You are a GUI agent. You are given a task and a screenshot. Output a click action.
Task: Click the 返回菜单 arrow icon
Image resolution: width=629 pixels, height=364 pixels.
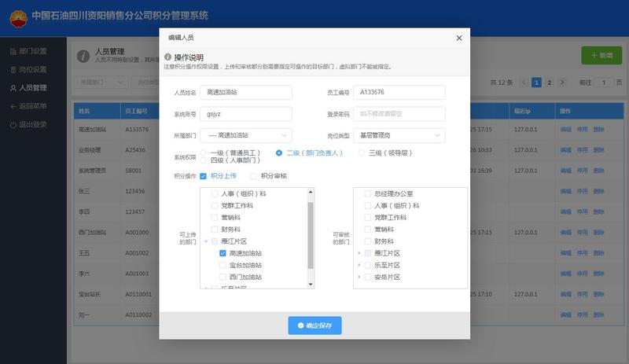13,106
